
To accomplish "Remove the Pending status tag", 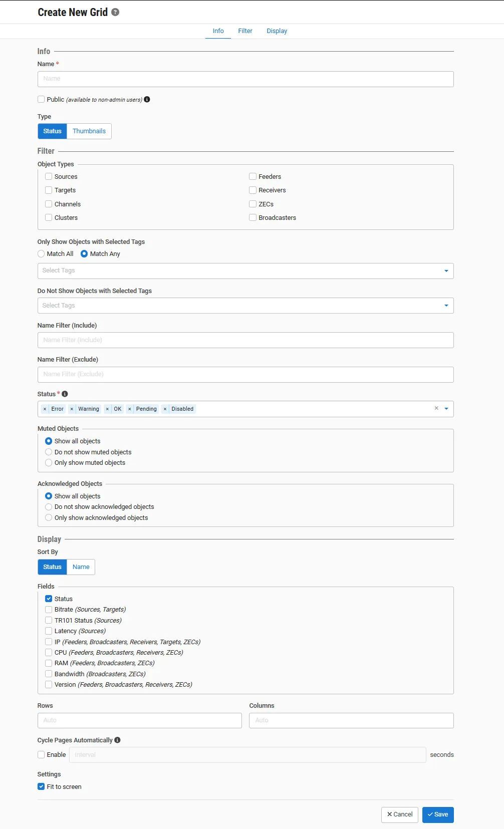I will click(130, 409).
